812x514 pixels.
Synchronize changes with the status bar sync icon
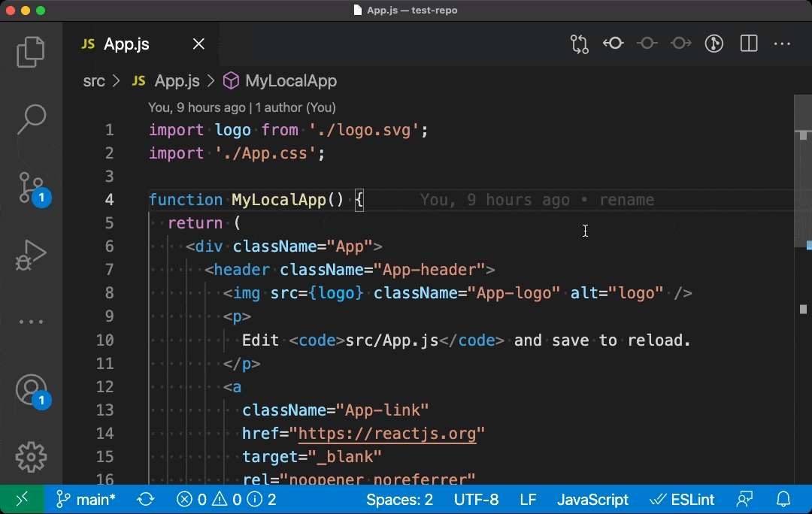(x=145, y=499)
